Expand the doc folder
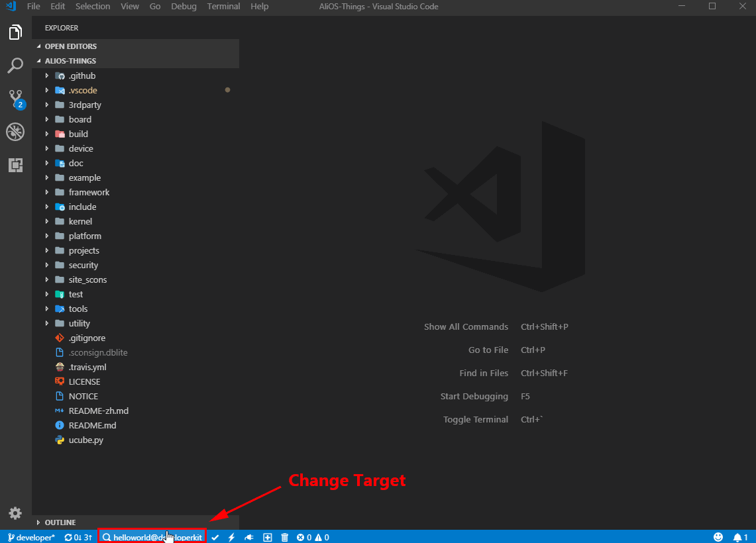The image size is (756, 543). 135,163
